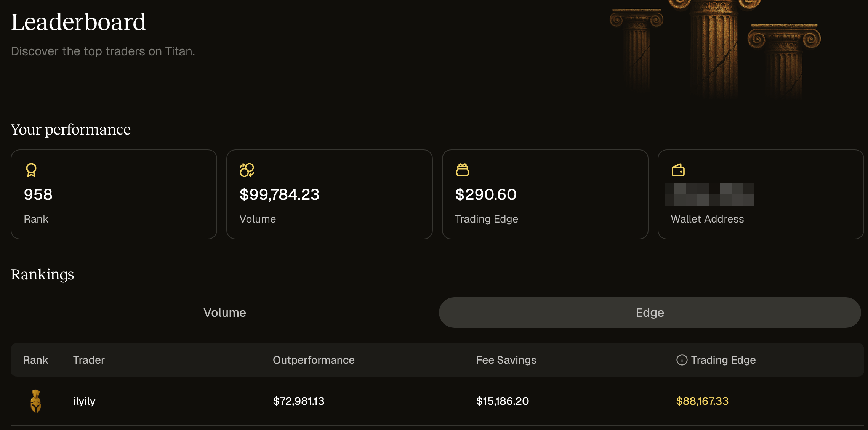The width and height of the screenshot is (868, 430).
Task: Click the volume coins swap icon
Action: [x=247, y=170]
